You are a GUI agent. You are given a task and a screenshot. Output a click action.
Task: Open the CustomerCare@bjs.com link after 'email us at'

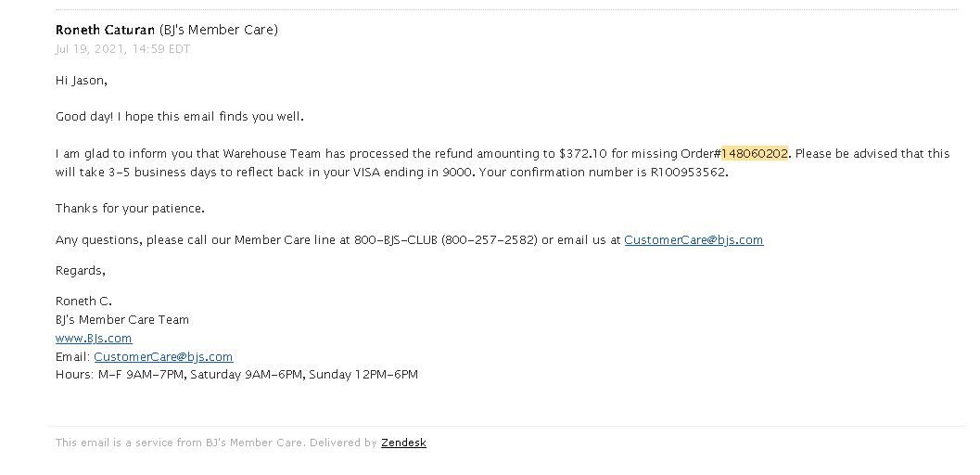[694, 240]
